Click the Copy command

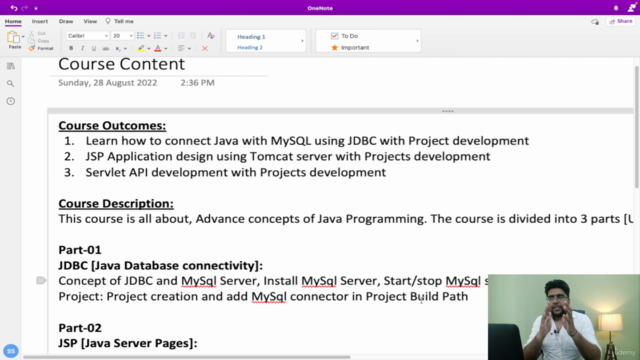click(39, 41)
